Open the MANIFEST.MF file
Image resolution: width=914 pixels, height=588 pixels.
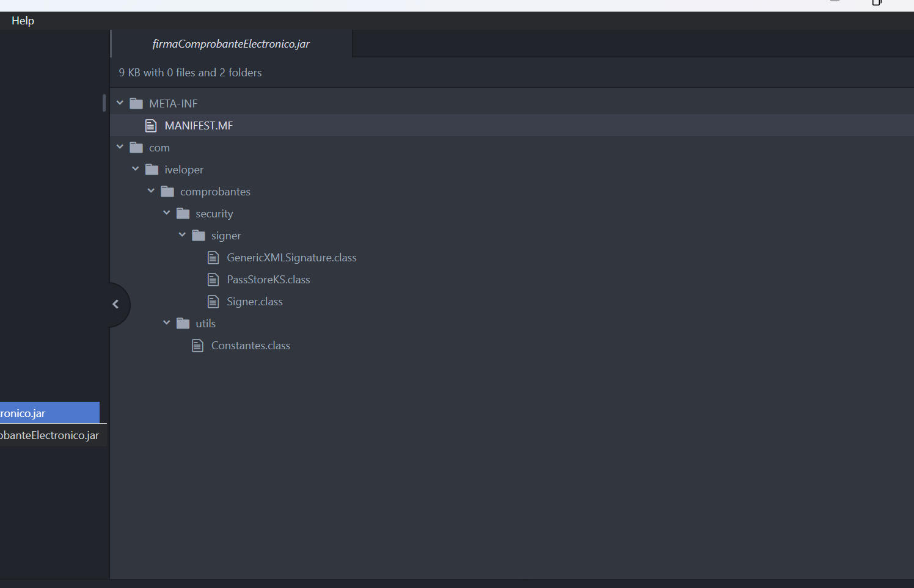click(x=199, y=126)
